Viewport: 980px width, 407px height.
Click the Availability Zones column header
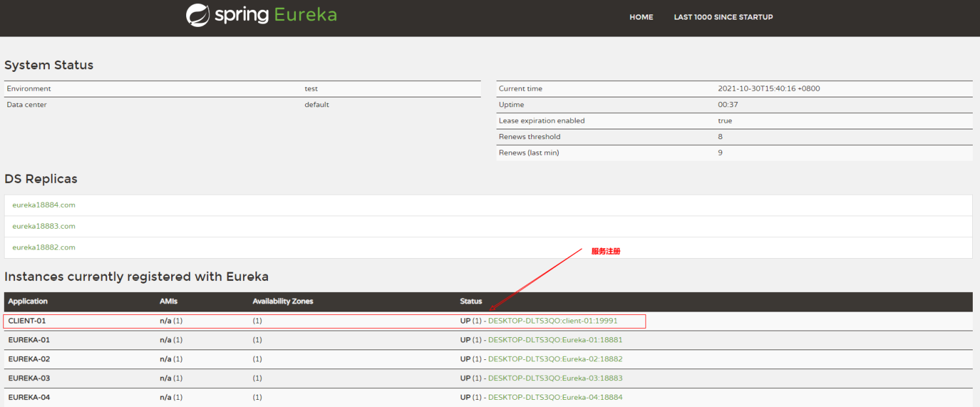coord(283,301)
